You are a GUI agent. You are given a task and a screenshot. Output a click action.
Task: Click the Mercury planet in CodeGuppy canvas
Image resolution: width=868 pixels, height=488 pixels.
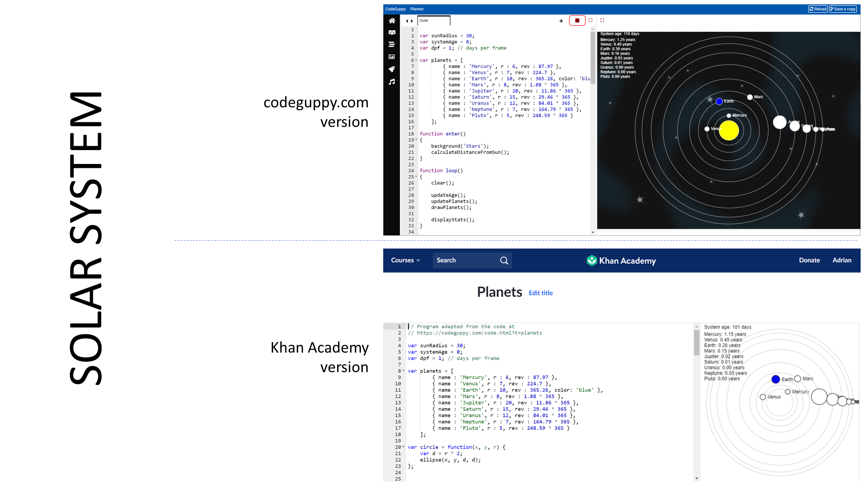[729, 116]
